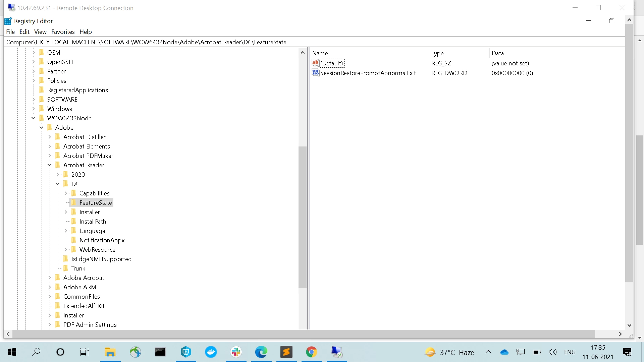The width and height of the screenshot is (644, 362).
Task: Click the OneDrive cloud tray icon
Action: [x=504, y=352]
